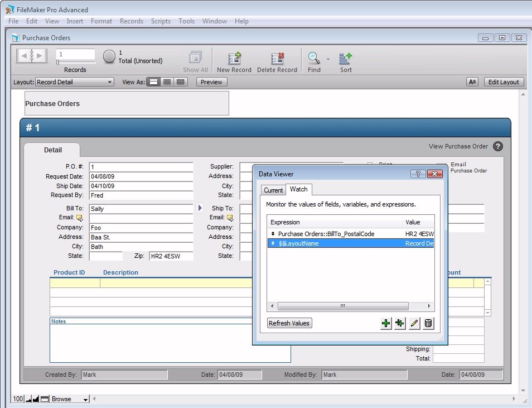Screen dimensions: 532x408
Task: Click Data Viewer horizontal scrollbar thumb
Action: pyautogui.click(x=343, y=306)
